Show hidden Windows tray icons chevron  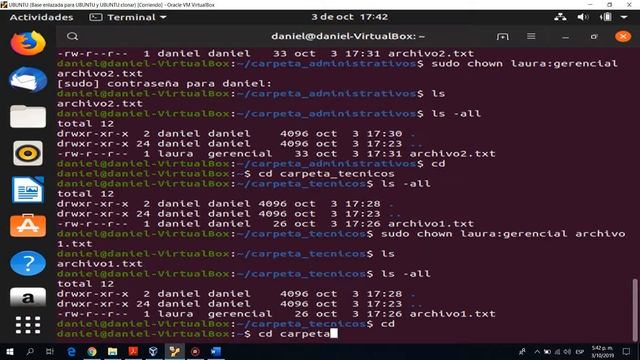click(537, 352)
